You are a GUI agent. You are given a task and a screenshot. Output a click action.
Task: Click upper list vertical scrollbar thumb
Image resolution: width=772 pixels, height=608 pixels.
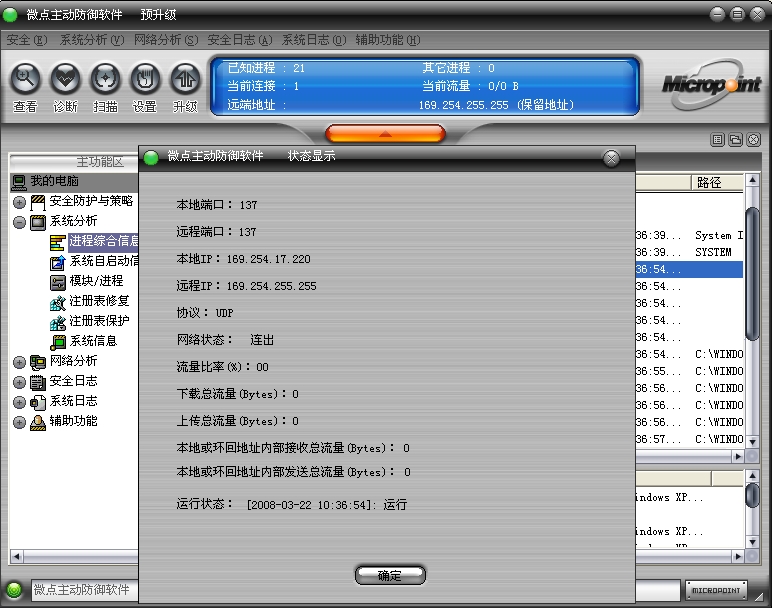tap(752, 274)
